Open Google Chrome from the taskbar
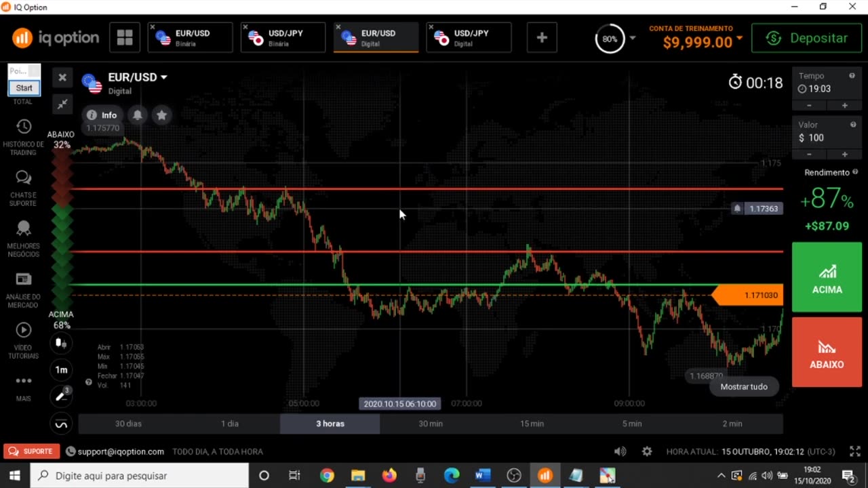Image resolution: width=868 pixels, height=488 pixels. pos(327,476)
